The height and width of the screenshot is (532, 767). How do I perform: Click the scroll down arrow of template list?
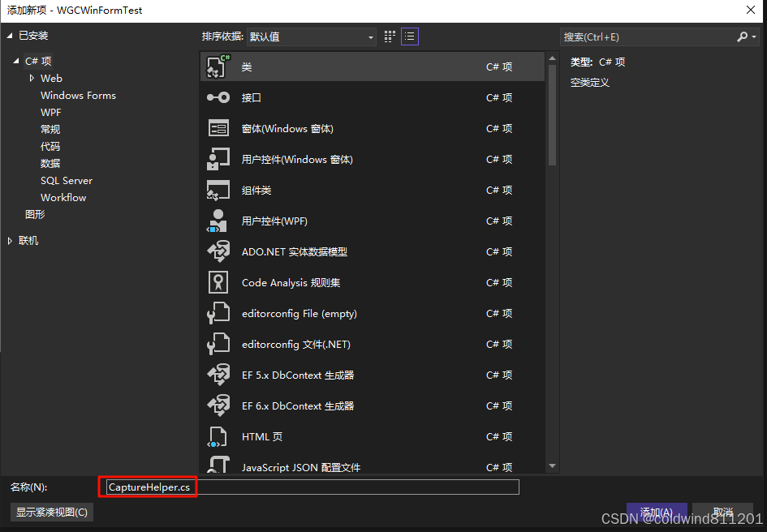click(x=552, y=466)
